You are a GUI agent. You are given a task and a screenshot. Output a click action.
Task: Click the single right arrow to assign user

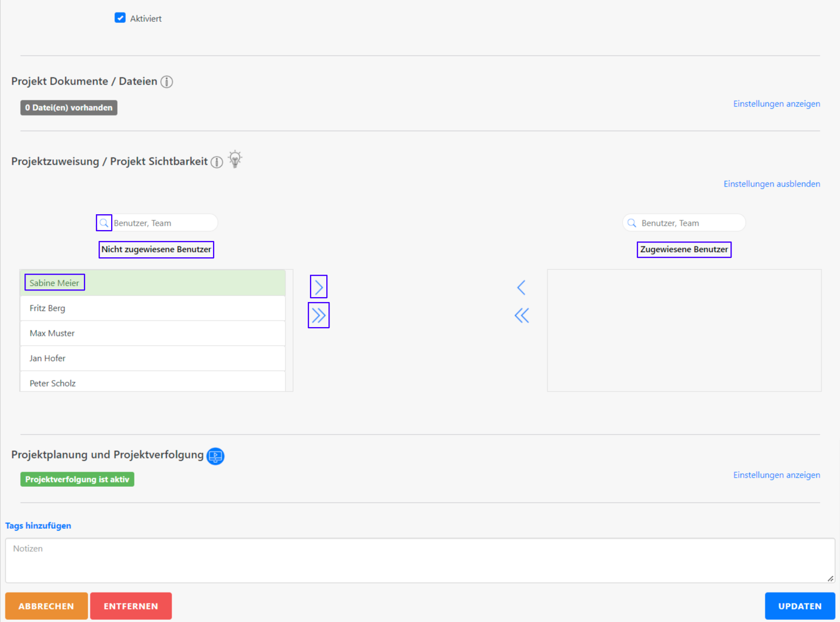click(319, 287)
